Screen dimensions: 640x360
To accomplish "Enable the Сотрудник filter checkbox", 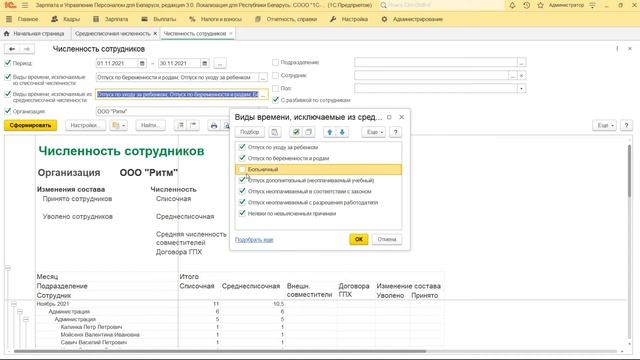I will [x=276, y=76].
